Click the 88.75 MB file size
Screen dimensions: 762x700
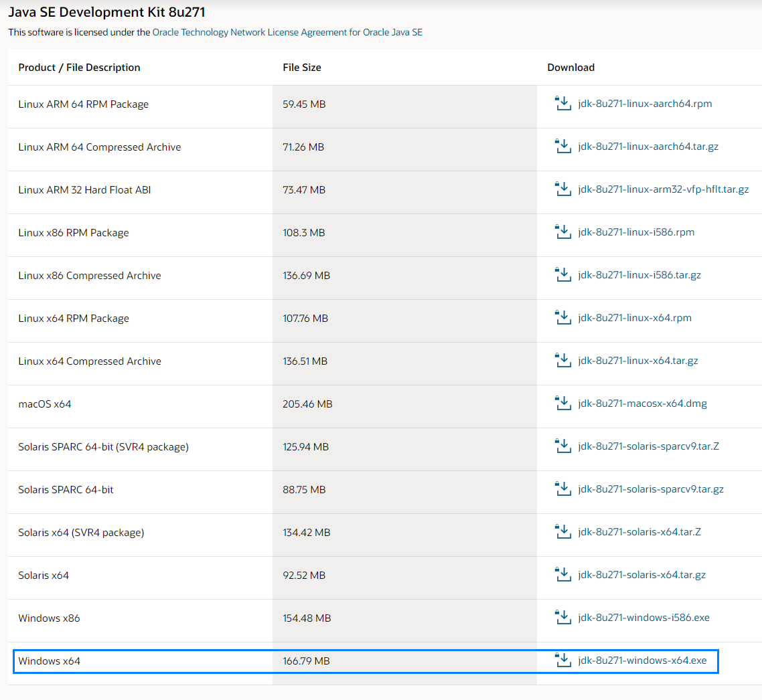tap(304, 490)
